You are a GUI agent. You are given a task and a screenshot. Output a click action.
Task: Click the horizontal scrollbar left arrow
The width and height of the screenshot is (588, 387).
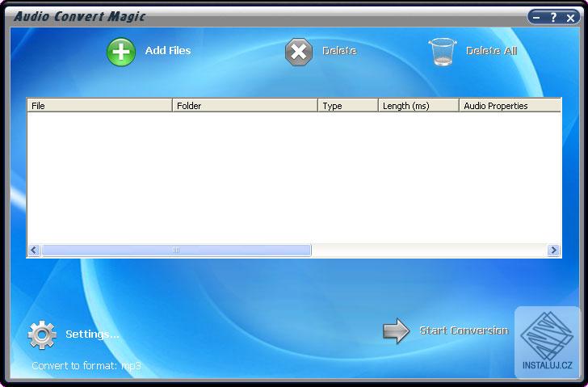34,250
